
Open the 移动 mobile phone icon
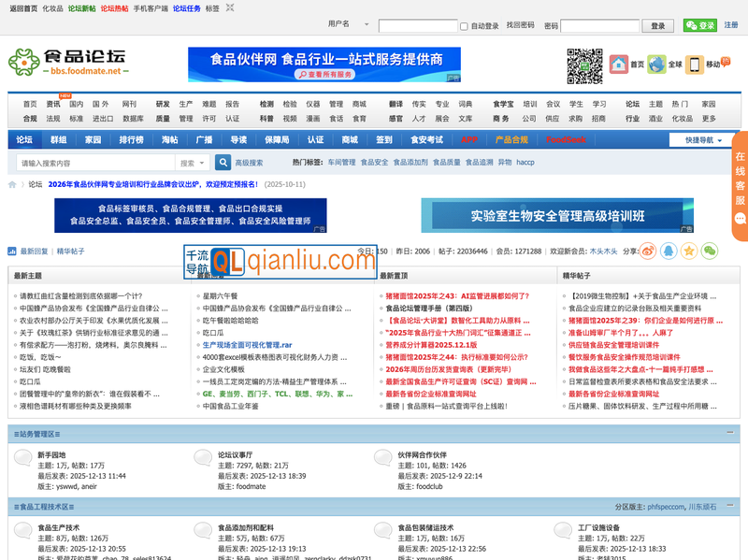coord(695,64)
